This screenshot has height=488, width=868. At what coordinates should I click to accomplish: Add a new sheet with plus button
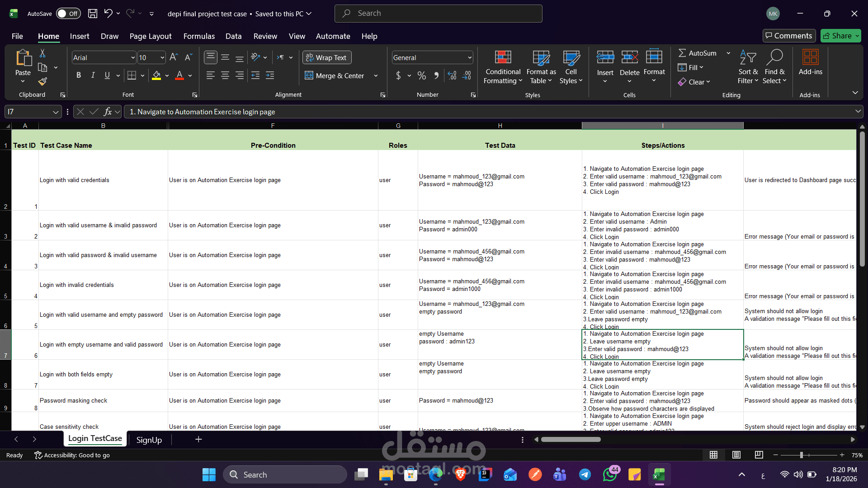tap(198, 439)
